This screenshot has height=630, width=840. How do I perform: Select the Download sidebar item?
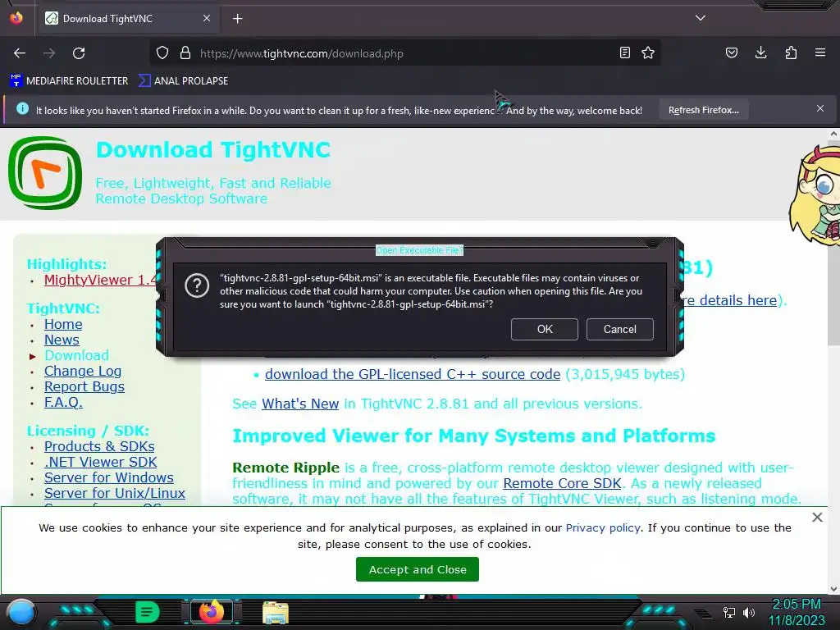click(x=76, y=355)
